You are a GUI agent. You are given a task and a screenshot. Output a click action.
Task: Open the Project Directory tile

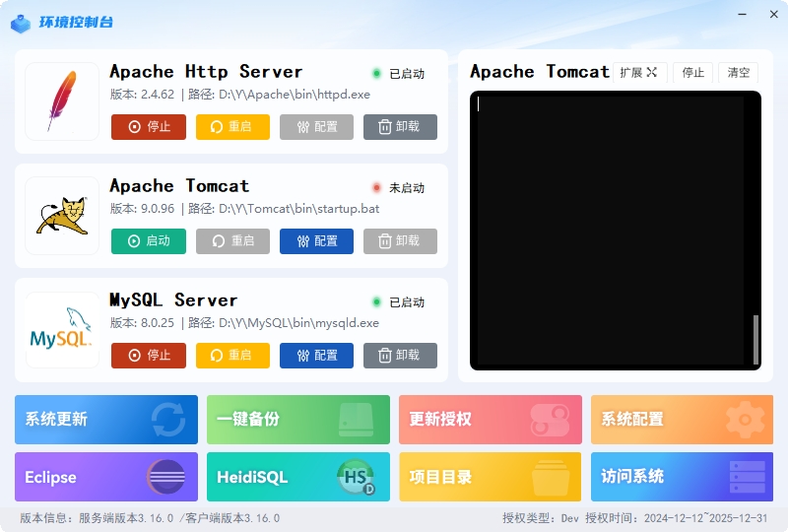[x=490, y=477]
